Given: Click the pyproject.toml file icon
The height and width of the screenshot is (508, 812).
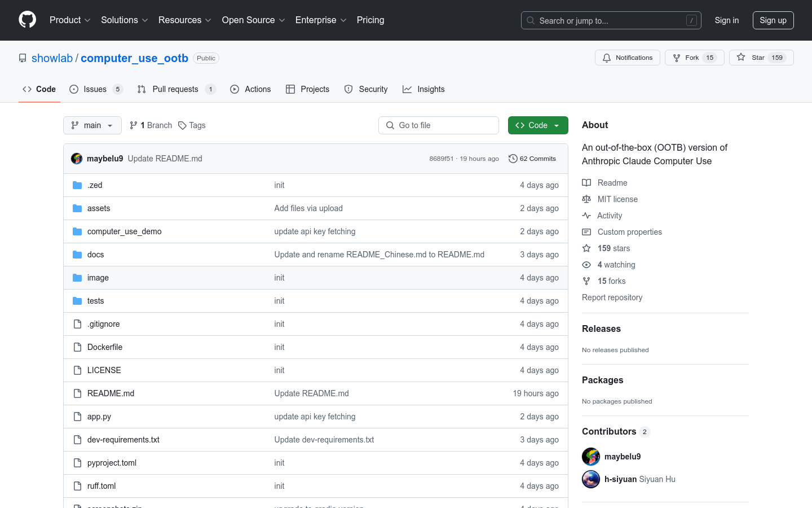Looking at the screenshot, I should pyautogui.click(x=77, y=463).
